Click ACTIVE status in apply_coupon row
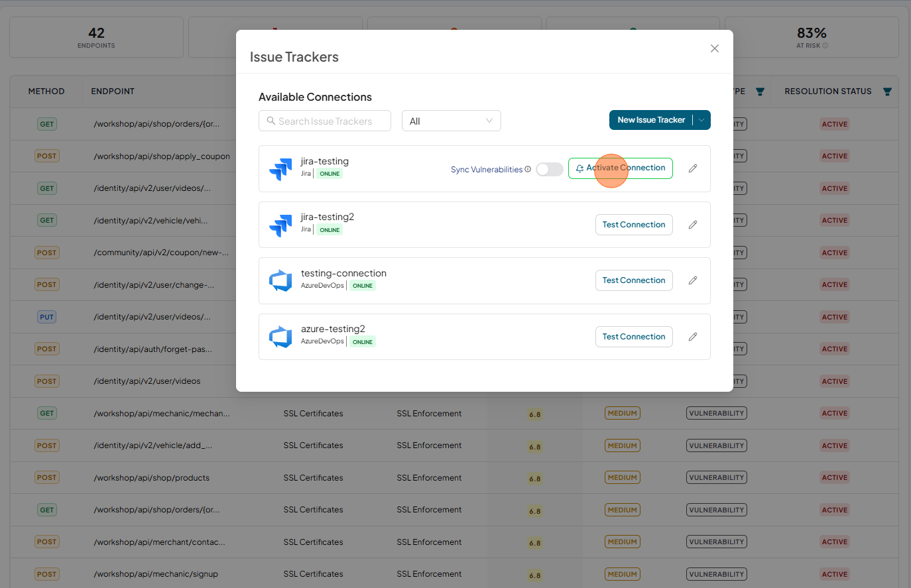This screenshot has height=588, width=911. tap(835, 156)
